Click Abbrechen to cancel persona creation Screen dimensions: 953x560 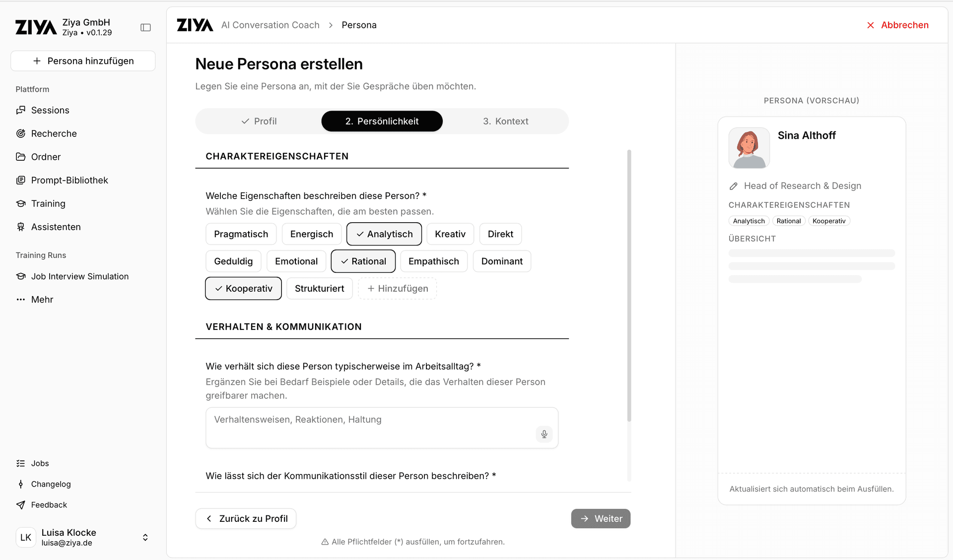pyautogui.click(x=897, y=25)
